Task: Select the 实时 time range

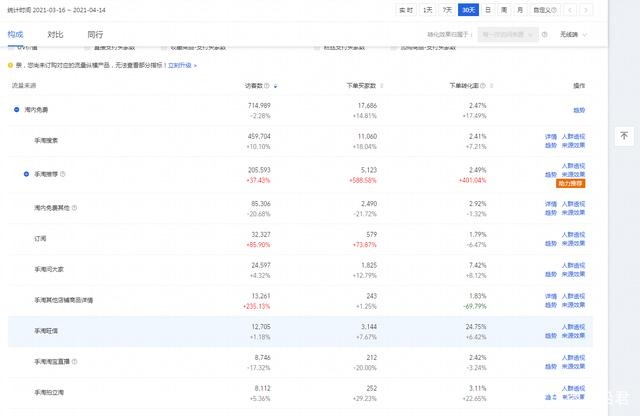Action: pos(406,10)
